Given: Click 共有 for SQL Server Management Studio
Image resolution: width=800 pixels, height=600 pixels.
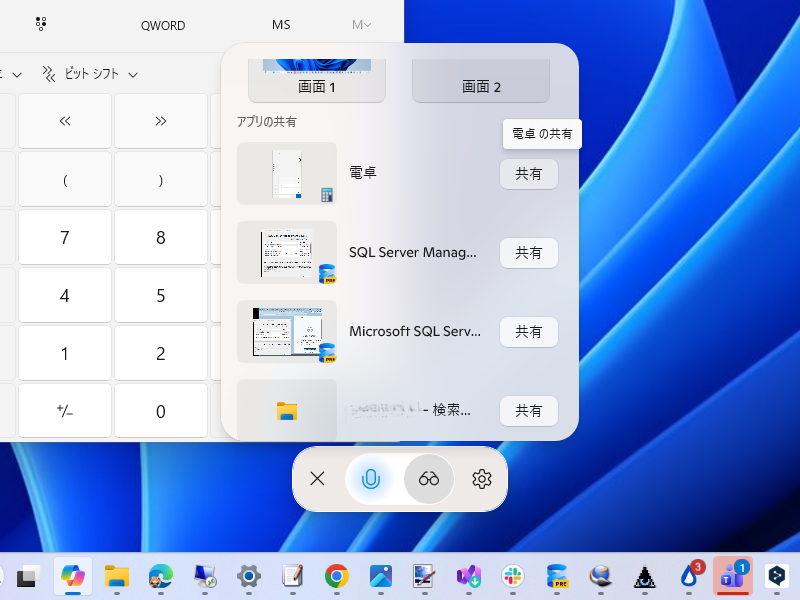Looking at the screenshot, I should point(528,253).
